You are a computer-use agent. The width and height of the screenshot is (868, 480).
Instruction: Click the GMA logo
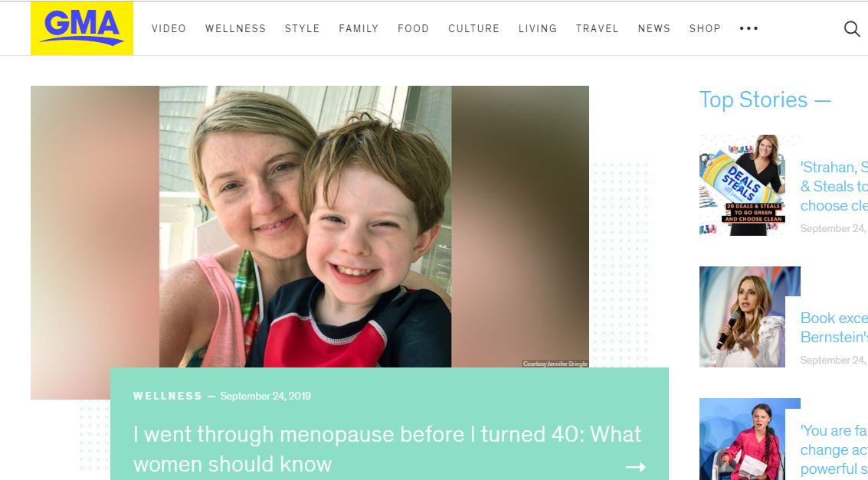(x=82, y=28)
